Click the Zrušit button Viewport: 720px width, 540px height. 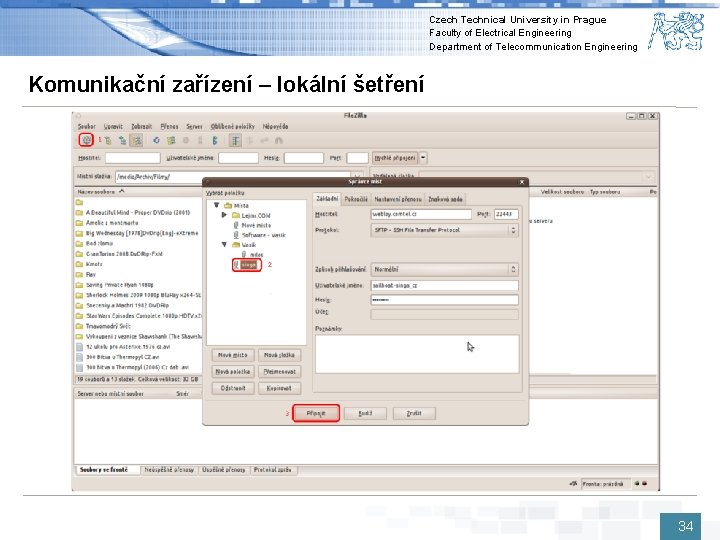click(x=414, y=413)
